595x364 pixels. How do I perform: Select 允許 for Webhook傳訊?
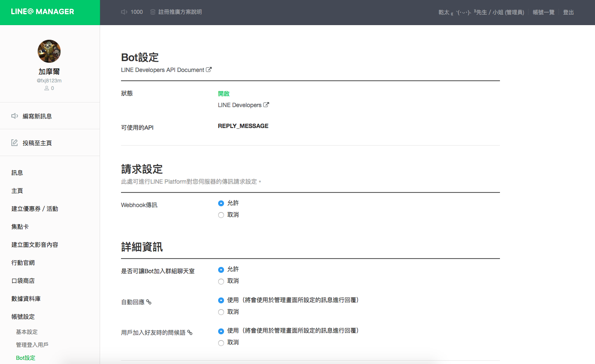221,203
